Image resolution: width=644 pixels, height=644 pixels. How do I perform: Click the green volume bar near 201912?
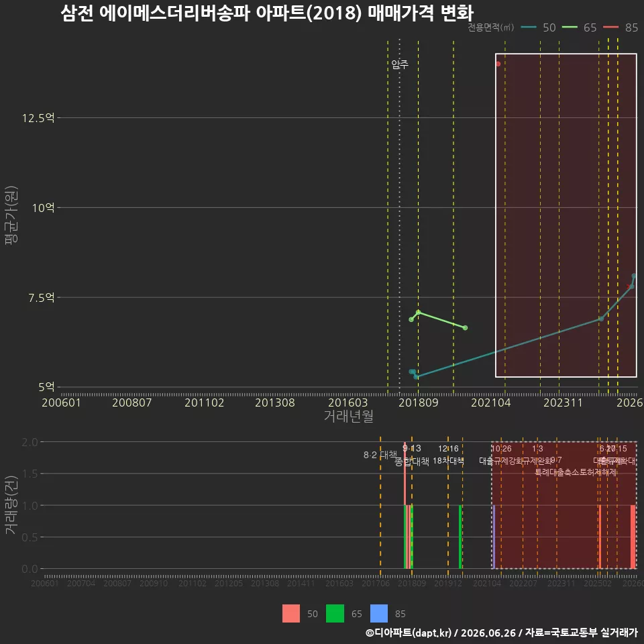pyautogui.click(x=460, y=537)
